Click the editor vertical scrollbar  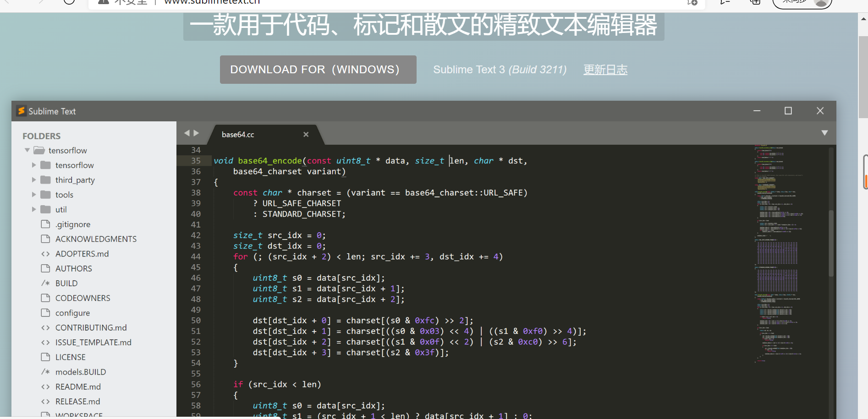[831, 244]
